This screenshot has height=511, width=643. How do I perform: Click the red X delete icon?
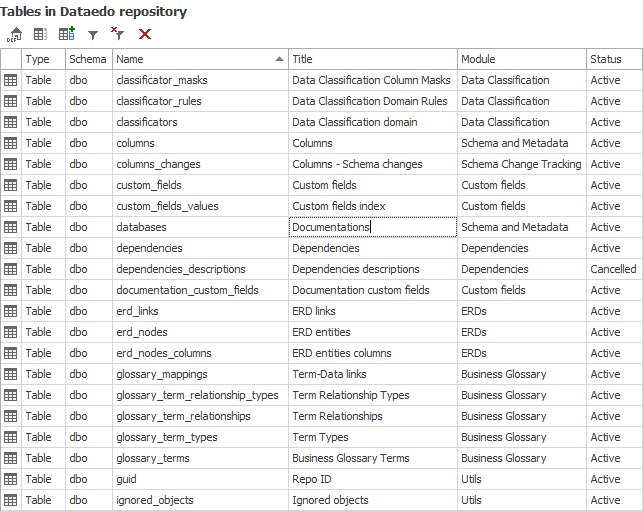(x=145, y=34)
